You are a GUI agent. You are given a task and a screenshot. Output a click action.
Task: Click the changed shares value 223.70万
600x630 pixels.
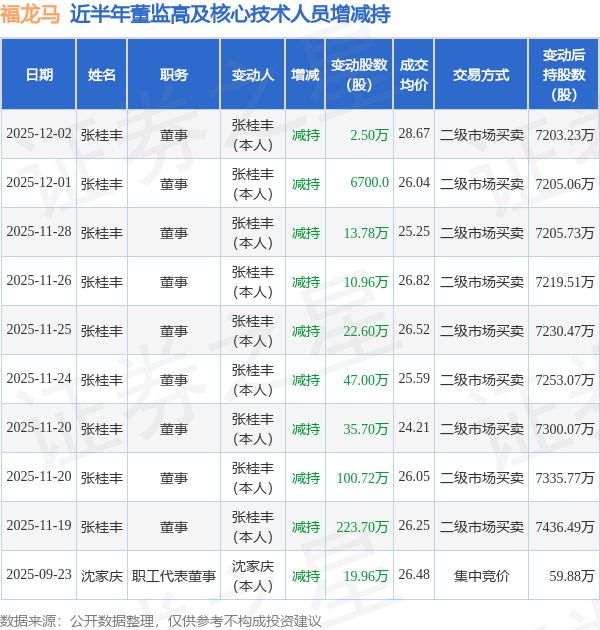(x=362, y=527)
